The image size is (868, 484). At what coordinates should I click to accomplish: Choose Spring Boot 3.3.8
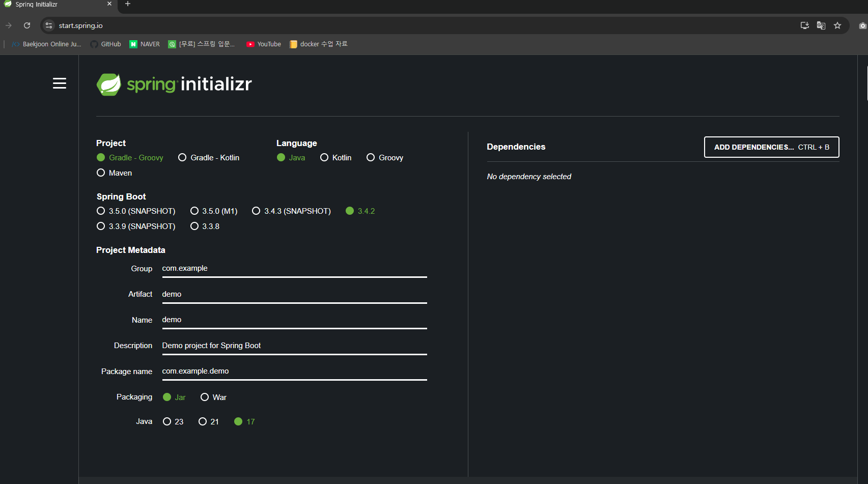click(x=205, y=226)
